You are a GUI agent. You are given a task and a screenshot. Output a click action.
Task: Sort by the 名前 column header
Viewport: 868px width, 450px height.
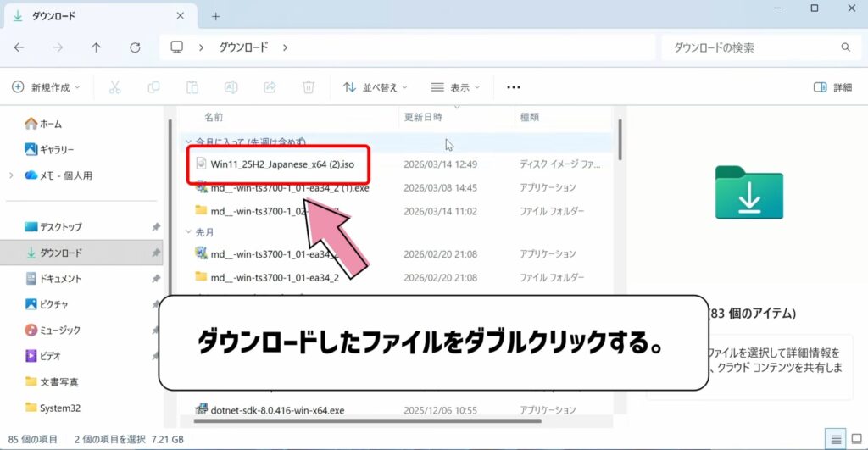[213, 117]
